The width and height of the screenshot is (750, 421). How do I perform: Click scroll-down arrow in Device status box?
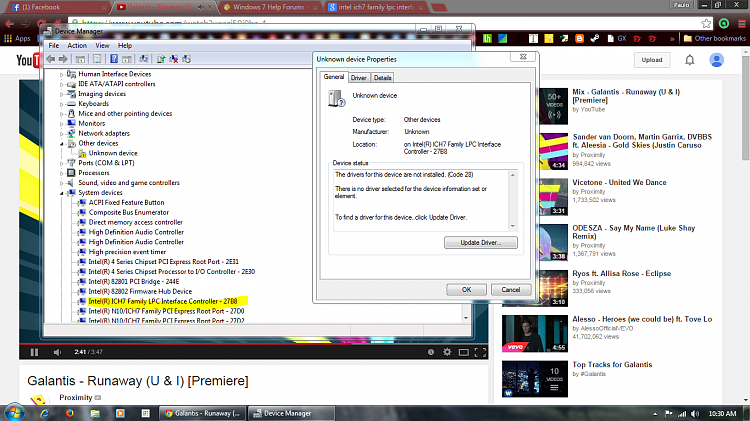[x=513, y=226]
